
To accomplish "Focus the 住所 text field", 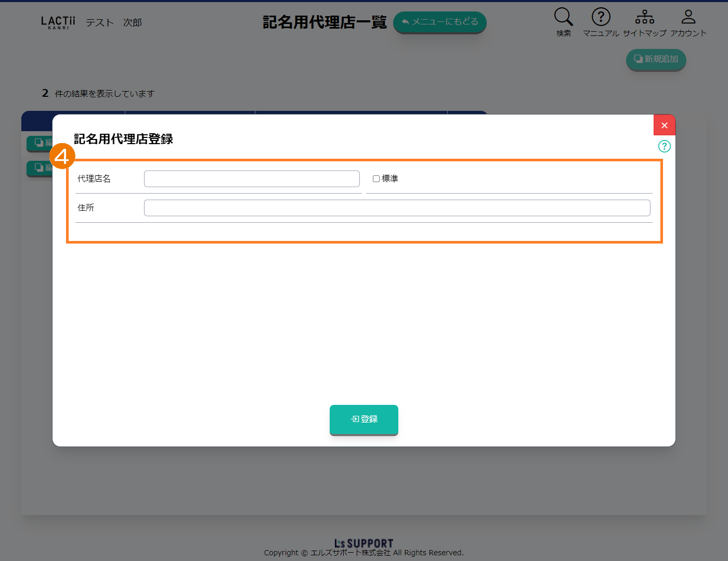I will click(x=397, y=208).
